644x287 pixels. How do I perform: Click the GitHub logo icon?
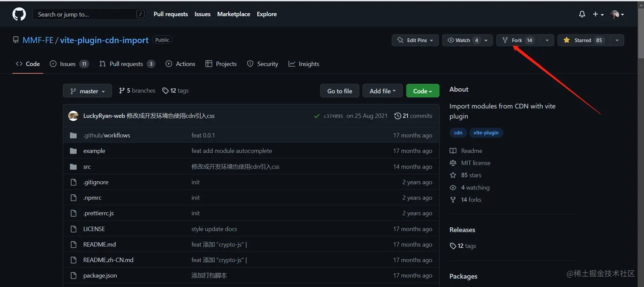click(19, 14)
